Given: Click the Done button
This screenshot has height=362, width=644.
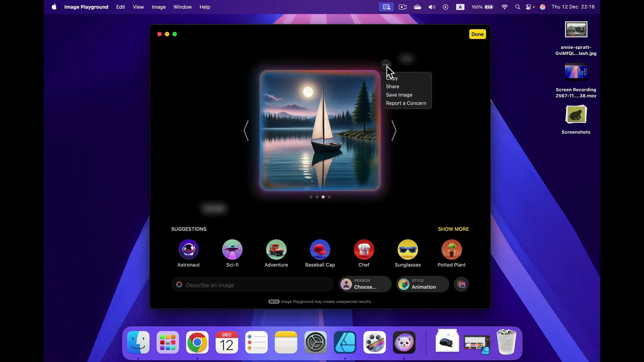Looking at the screenshot, I should (477, 34).
